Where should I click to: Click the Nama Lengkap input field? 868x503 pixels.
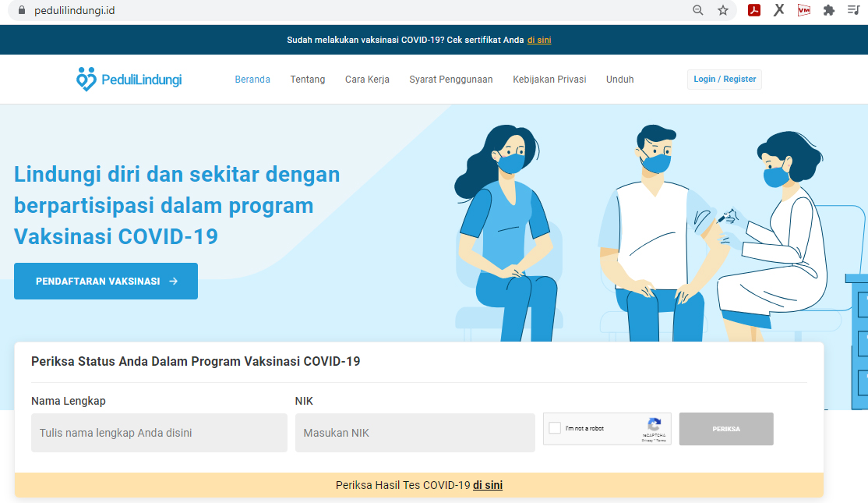pyautogui.click(x=159, y=433)
